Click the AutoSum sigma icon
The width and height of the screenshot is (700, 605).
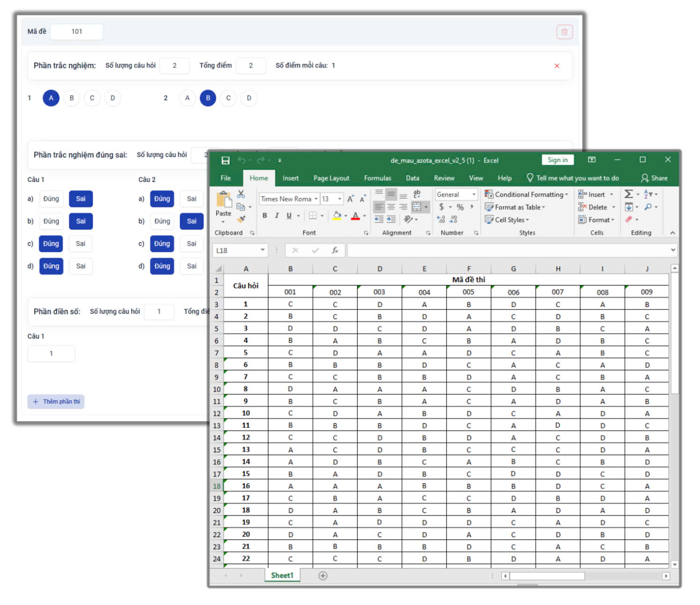tap(629, 194)
